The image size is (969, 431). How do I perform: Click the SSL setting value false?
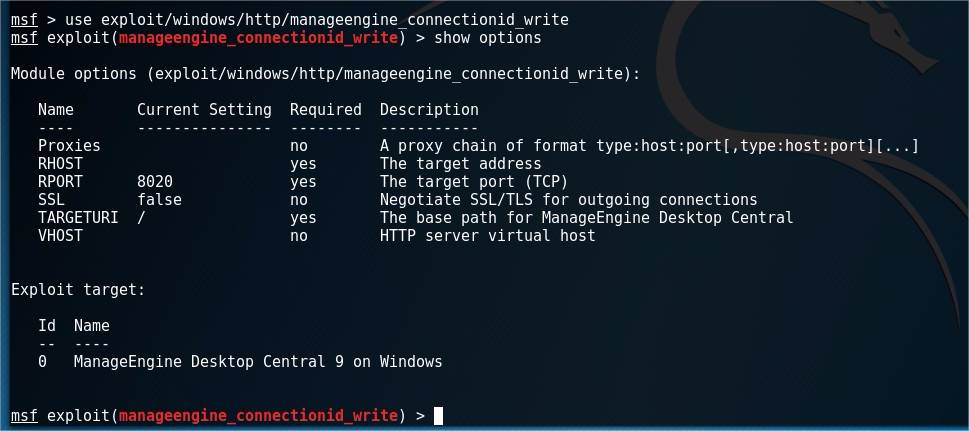pyautogui.click(x=159, y=200)
